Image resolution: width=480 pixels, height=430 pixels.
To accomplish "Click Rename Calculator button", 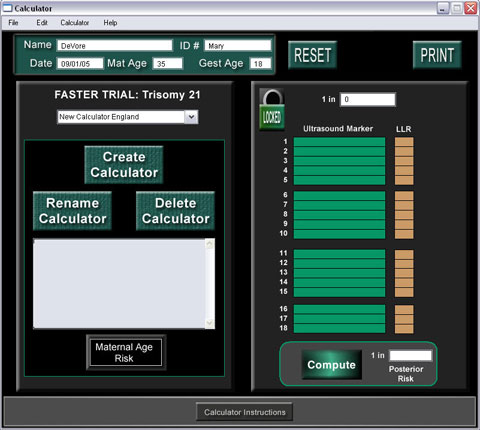I will (72, 211).
